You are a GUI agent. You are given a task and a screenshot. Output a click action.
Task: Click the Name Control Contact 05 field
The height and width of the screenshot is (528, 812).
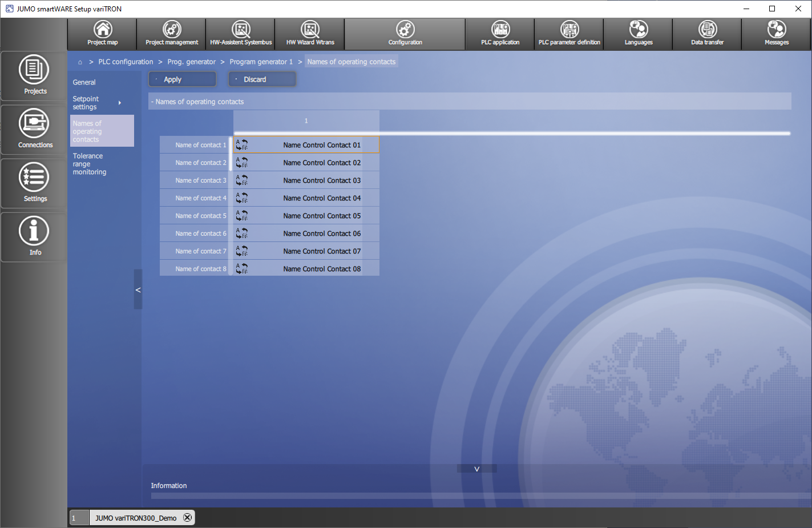322,216
